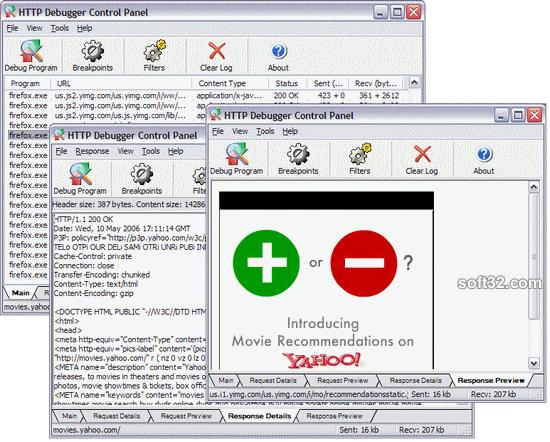
Task: Switch to Main tab in the Response Details window
Action: (x=69, y=416)
